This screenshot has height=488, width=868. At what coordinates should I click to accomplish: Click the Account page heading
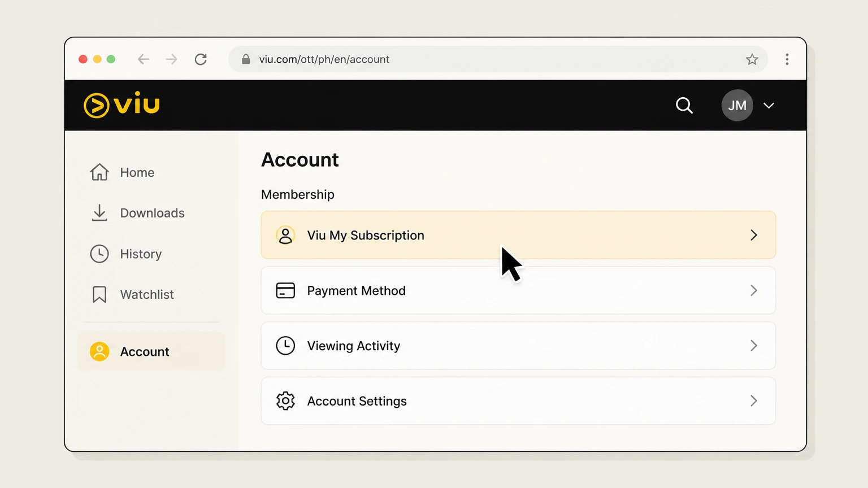pyautogui.click(x=300, y=160)
